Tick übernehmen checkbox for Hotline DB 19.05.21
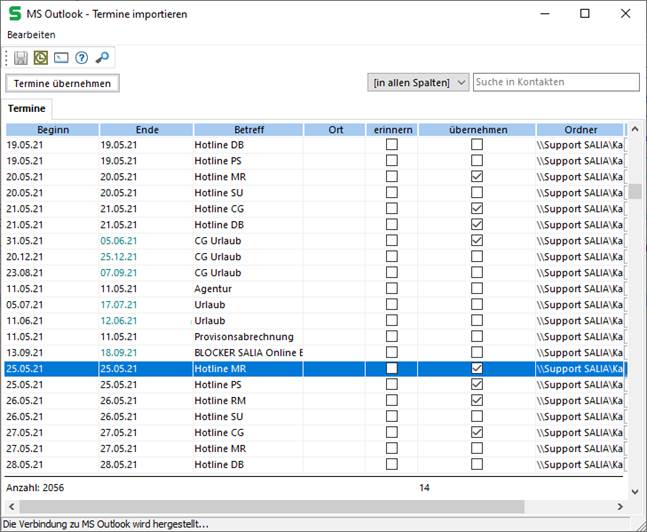This screenshot has height=532, width=647. click(x=477, y=145)
